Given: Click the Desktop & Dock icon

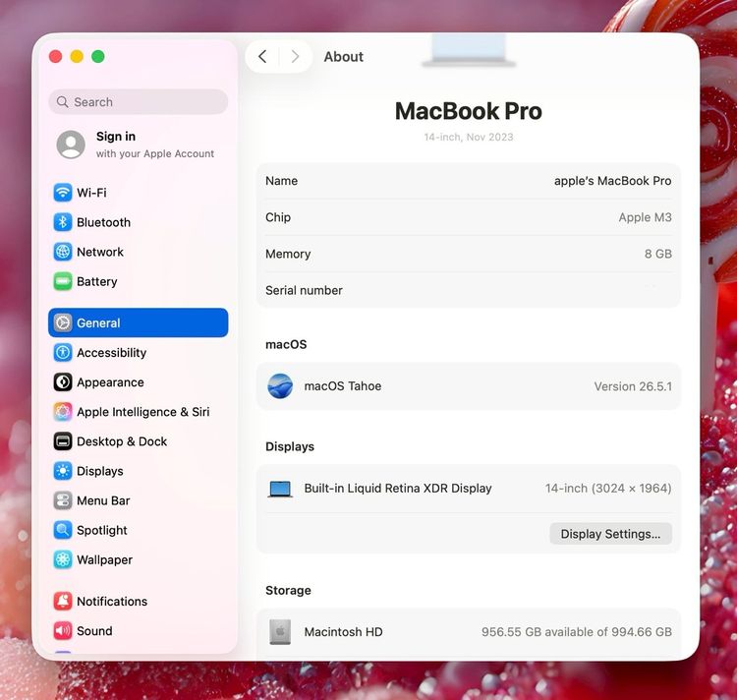Looking at the screenshot, I should (63, 441).
